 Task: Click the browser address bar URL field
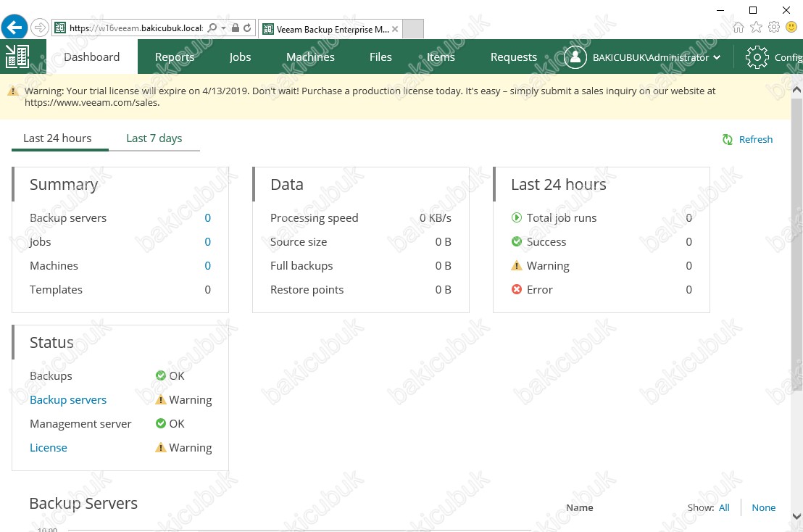click(x=136, y=28)
